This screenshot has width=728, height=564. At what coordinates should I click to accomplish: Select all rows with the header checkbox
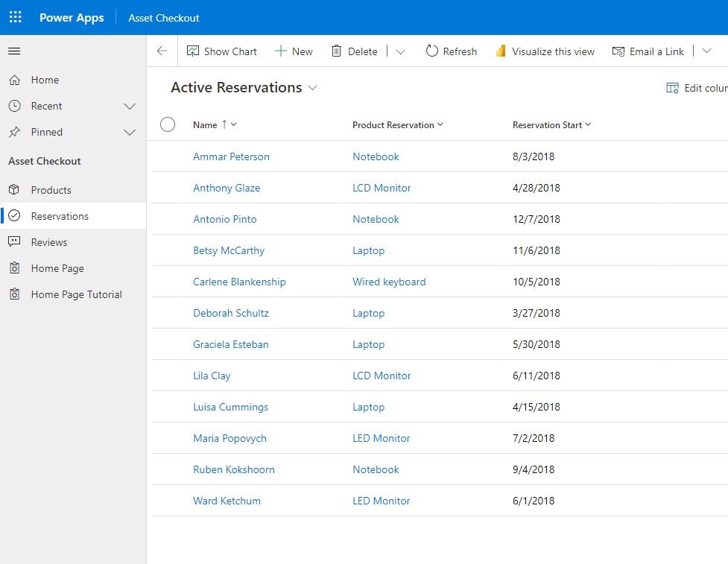(167, 124)
